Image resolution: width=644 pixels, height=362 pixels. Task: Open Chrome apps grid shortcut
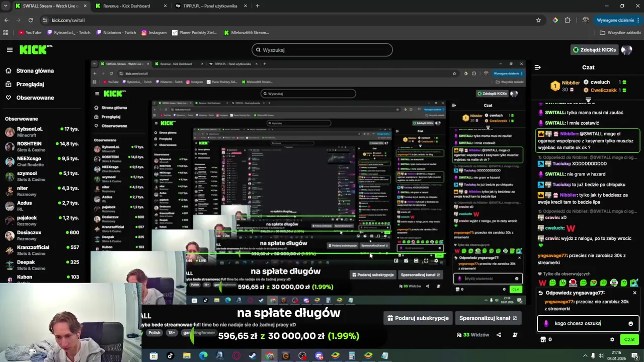coord(6,33)
